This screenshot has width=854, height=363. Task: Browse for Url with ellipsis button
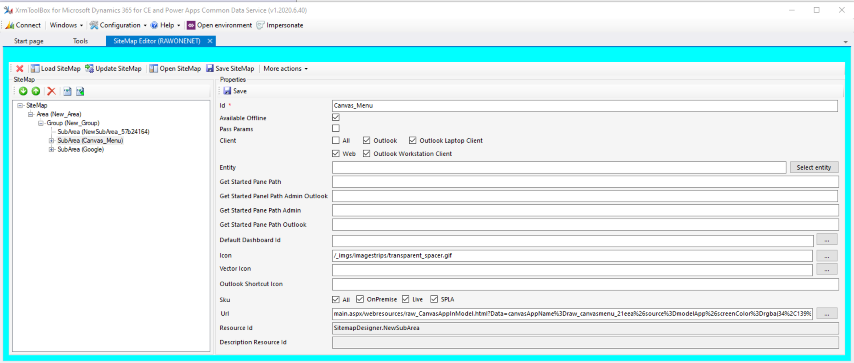coord(827,314)
